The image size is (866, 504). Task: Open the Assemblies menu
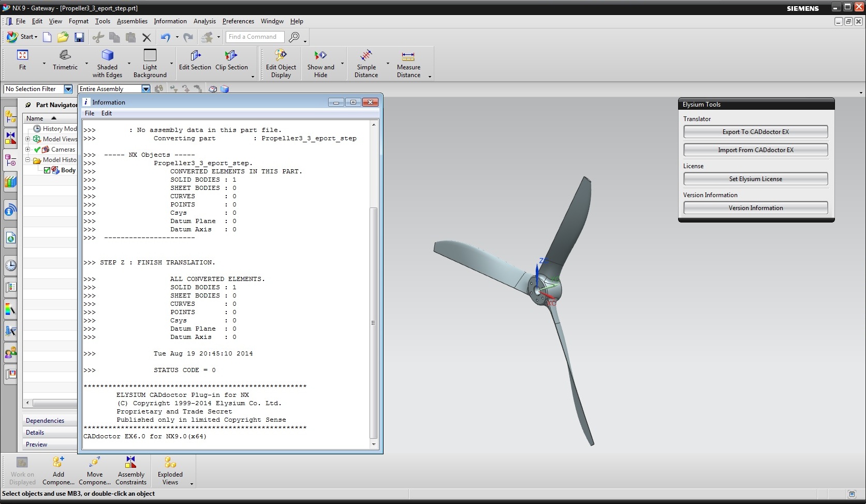(x=132, y=21)
